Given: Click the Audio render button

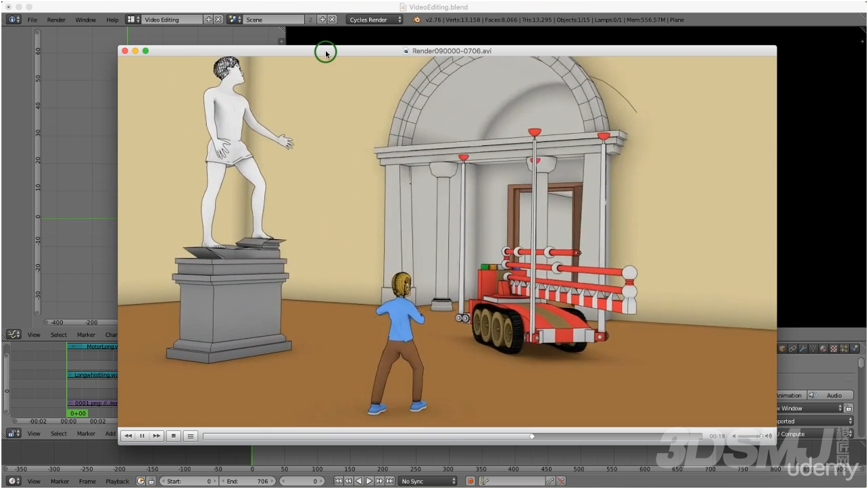Looking at the screenshot, I should pyautogui.click(x=829, y=395).
